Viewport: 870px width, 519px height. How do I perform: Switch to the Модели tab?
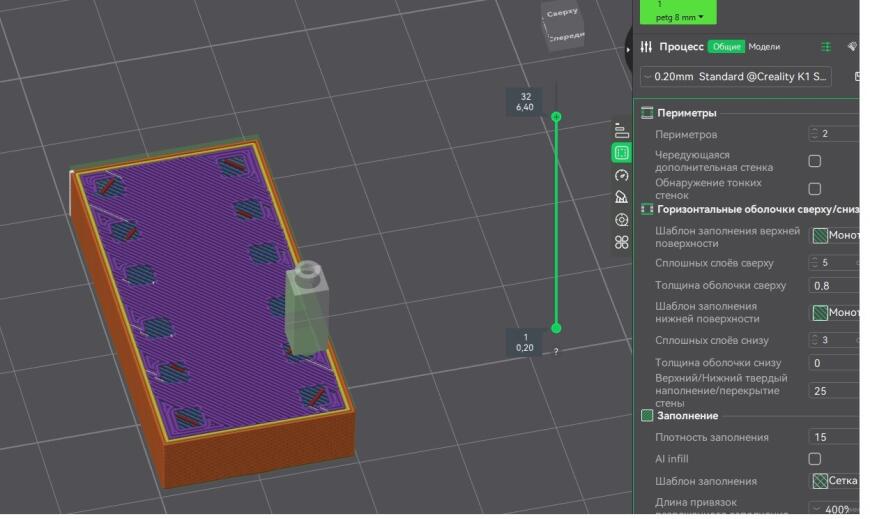tap(764, 47)
